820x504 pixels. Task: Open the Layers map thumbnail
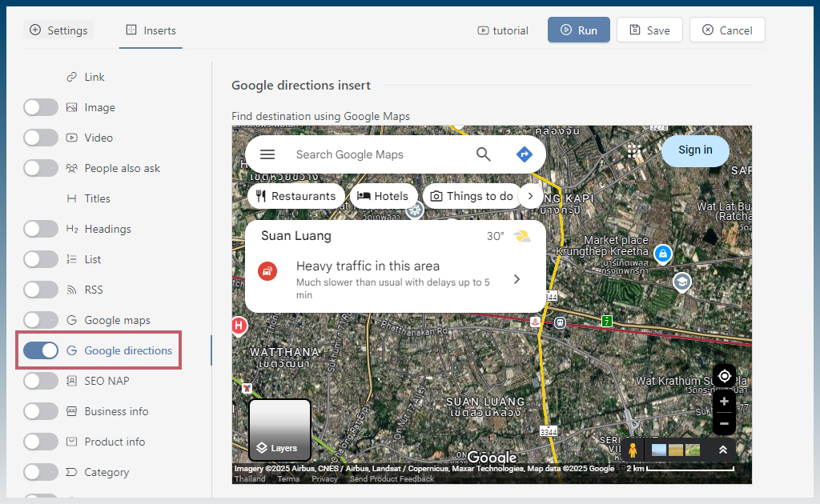click(279, 430)
